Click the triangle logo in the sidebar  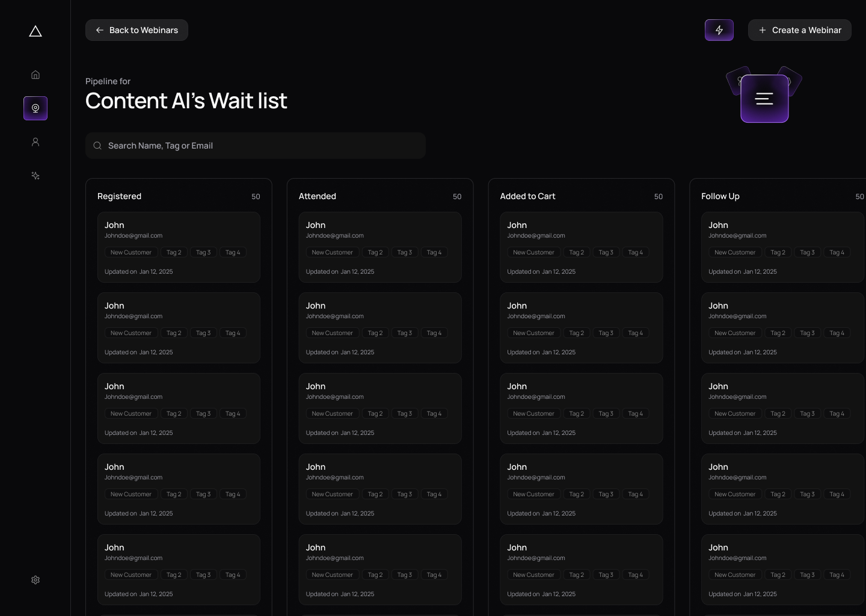tap(35, 31)
